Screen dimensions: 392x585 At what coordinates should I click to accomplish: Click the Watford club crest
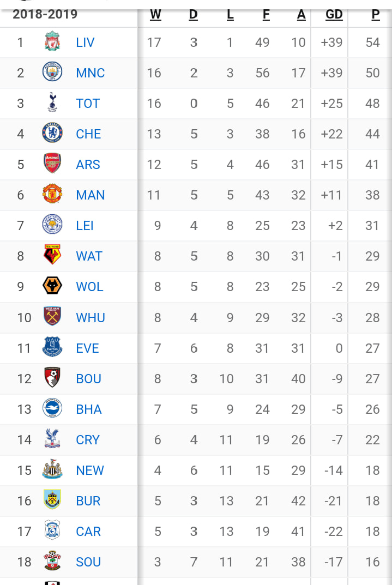52,255
